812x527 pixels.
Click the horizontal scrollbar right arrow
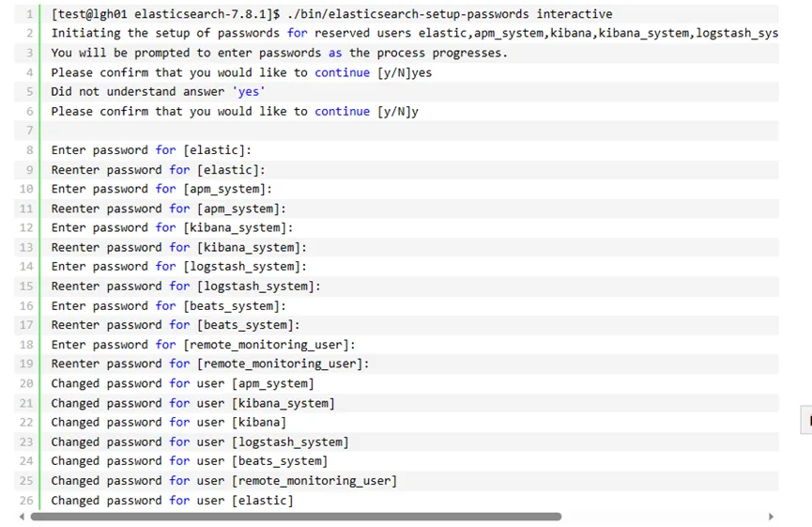point(771,517)
